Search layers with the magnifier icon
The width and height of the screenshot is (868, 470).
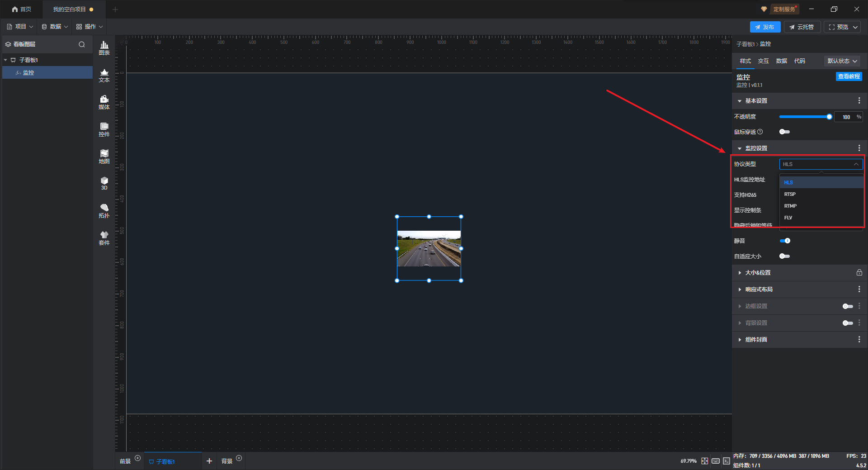[x=82, y=44]
